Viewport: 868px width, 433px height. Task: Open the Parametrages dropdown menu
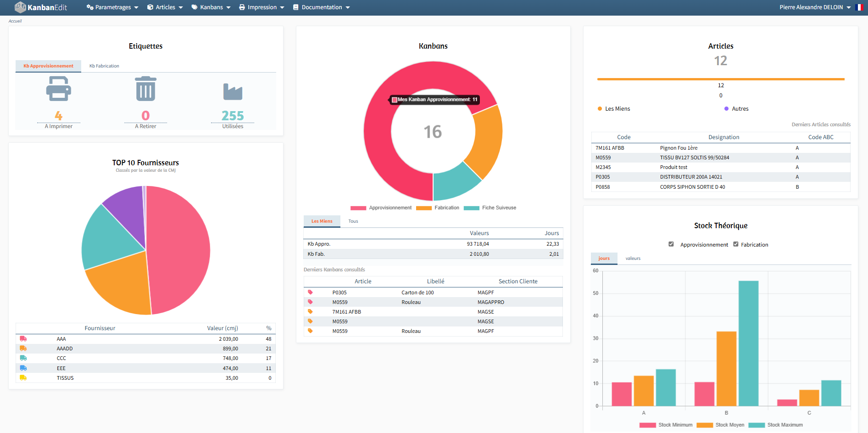pyautogui.click(x=112, y=7)
